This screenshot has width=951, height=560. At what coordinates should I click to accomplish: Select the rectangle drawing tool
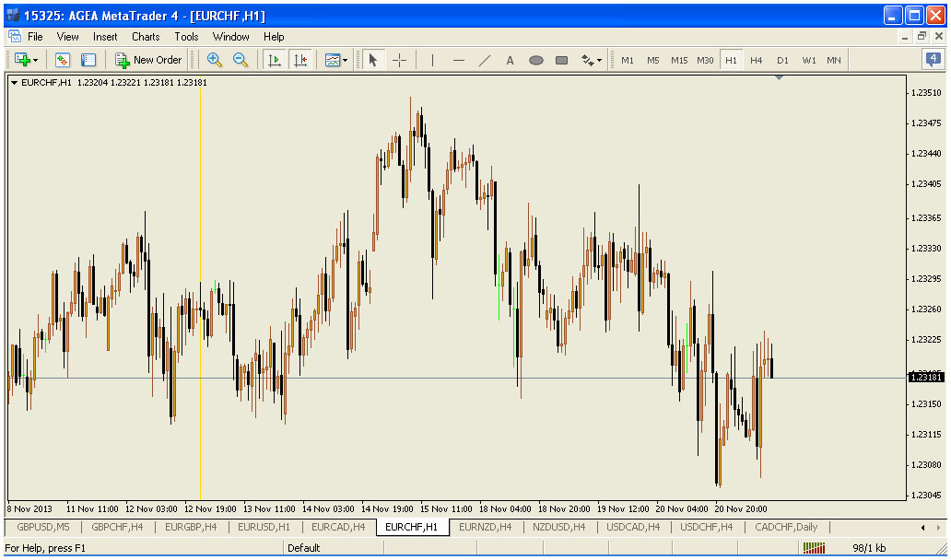(561, 60)
